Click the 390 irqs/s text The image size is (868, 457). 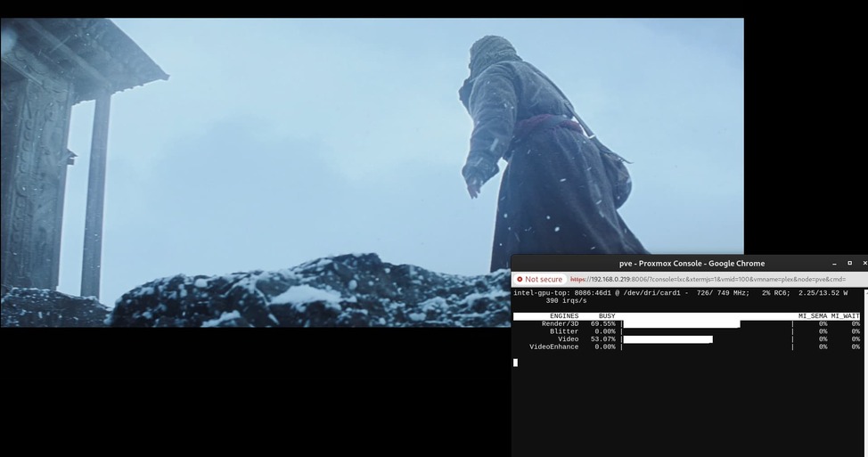566,301
